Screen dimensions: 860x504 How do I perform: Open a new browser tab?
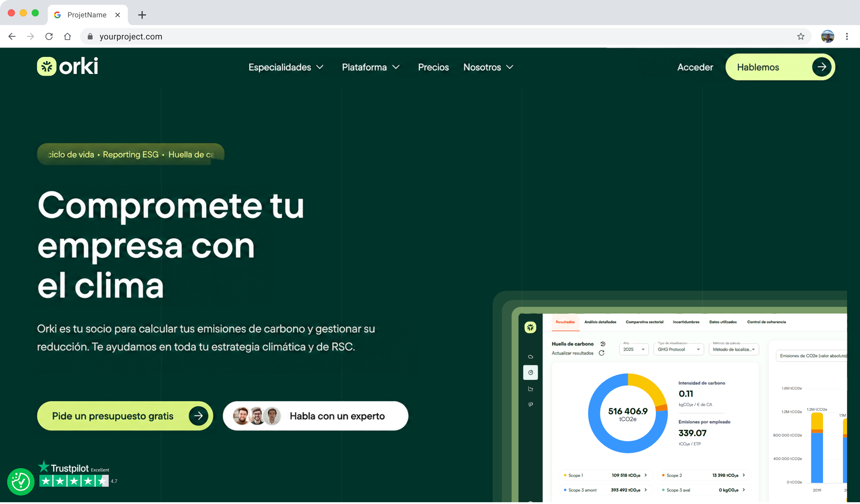pos(142,15)
